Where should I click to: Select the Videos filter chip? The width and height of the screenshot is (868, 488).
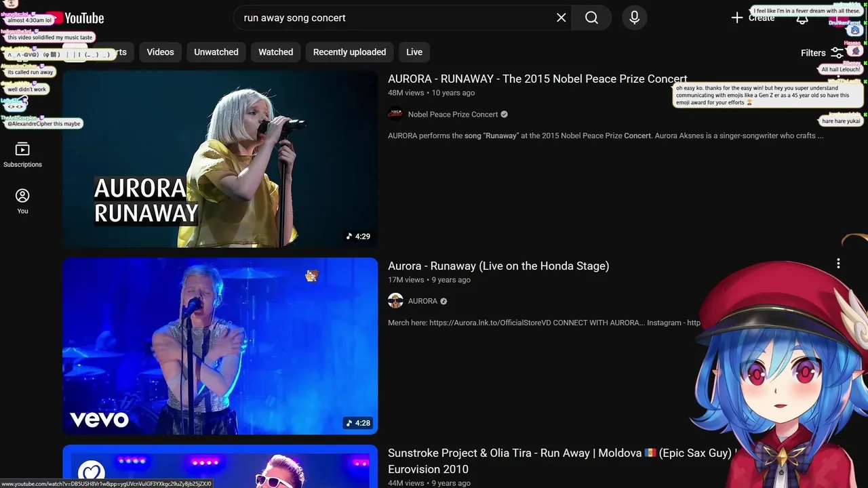click(160, 52)
